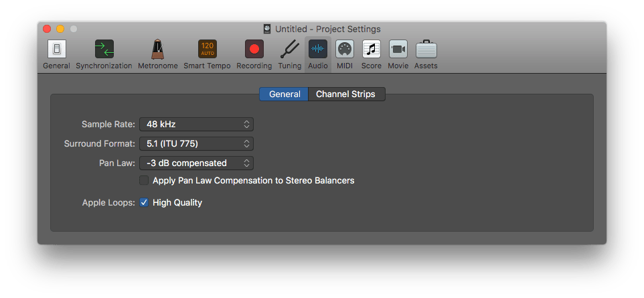Enable Apply Pan Law Compensation checkbox
644x298 pixels.
[x=144, y=180]
